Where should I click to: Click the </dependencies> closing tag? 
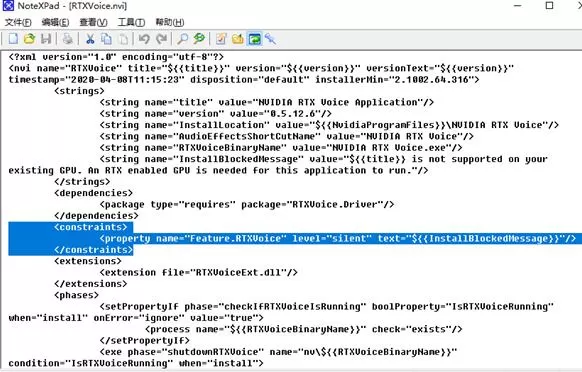point(96,216)
